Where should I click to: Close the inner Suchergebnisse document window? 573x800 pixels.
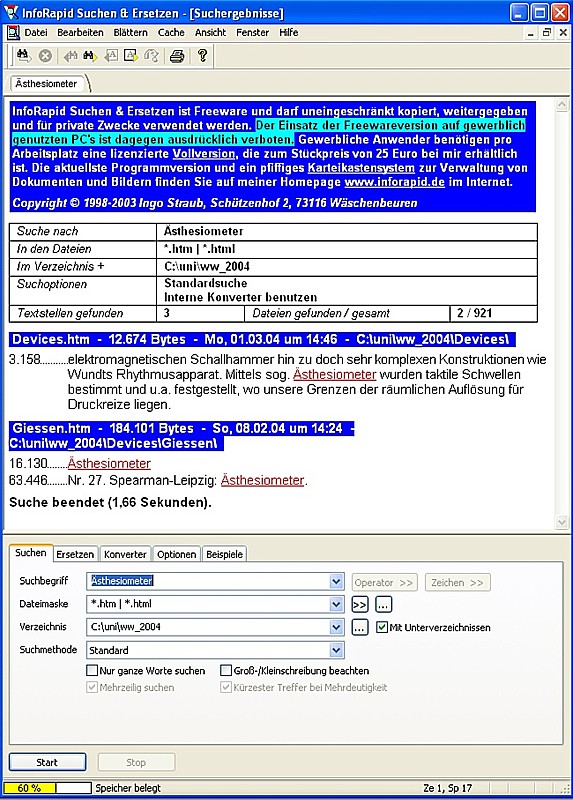pos(563,33)
